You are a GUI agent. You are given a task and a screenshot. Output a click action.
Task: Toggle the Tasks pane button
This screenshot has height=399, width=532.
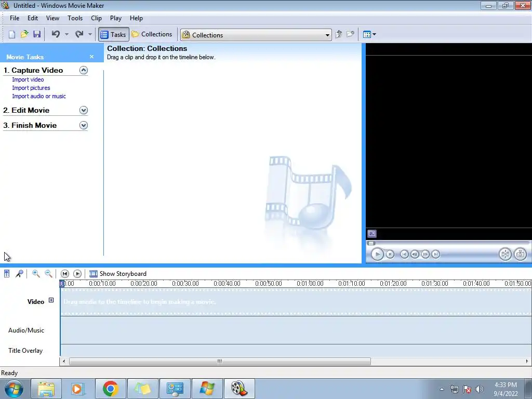[114, 35]
